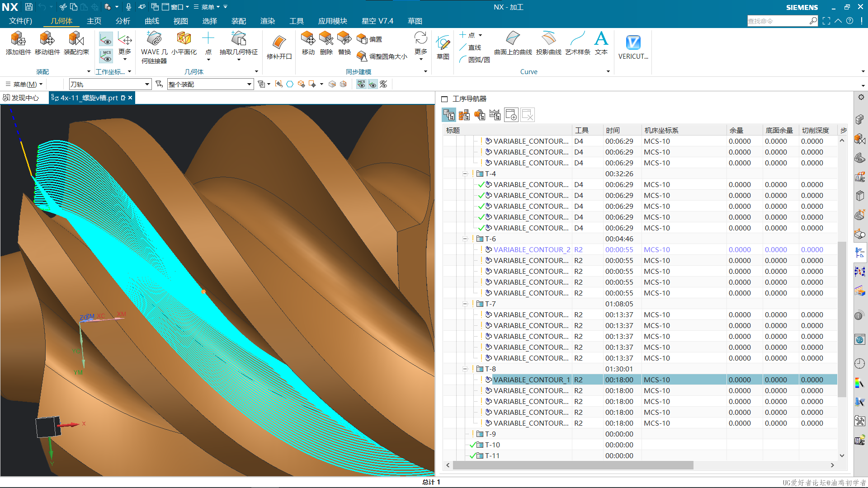Click the 机床坐标系 column header
This screenshot has width=868, height=488.
coord(684,130)
